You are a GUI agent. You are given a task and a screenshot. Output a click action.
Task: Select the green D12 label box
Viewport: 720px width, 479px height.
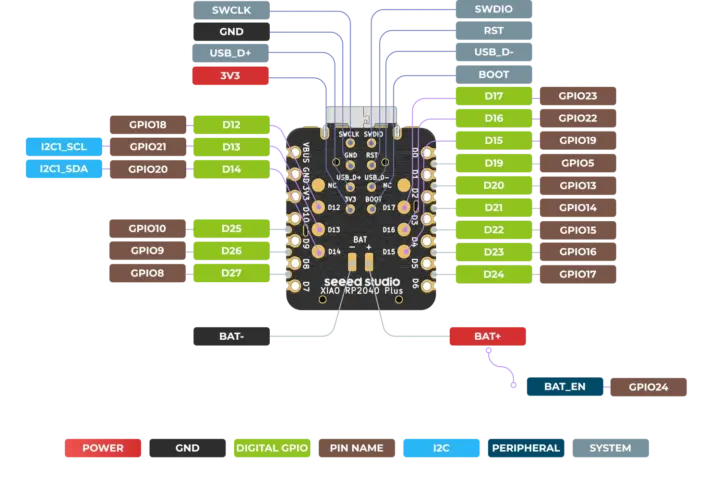pos(231,124)
